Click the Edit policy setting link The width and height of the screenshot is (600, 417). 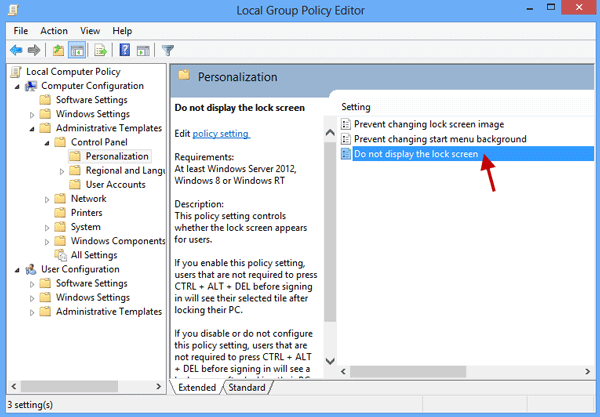(220, 134)
